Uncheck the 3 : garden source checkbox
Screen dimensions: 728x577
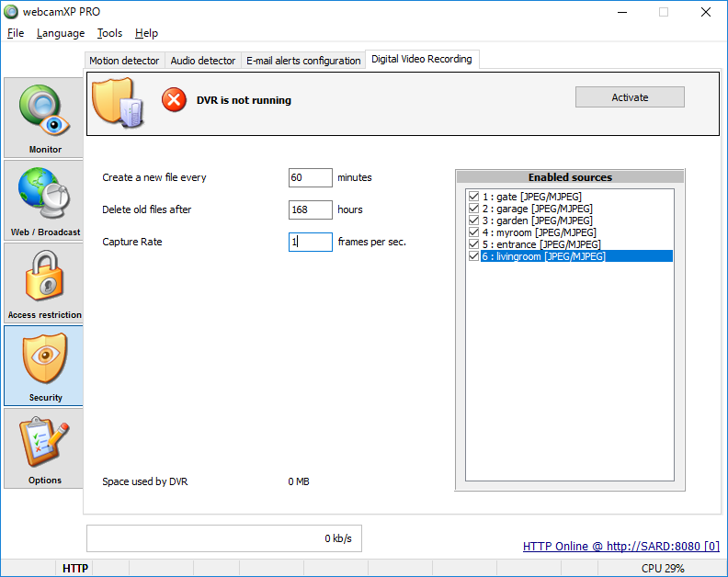(x=473, y=221)
